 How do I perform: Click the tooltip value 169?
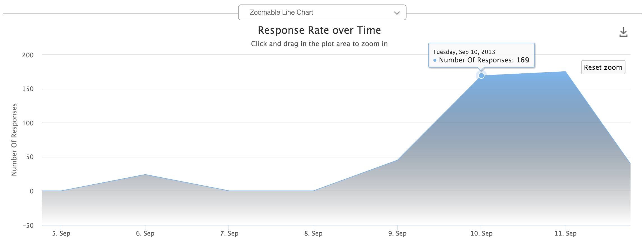click(523, 60)
